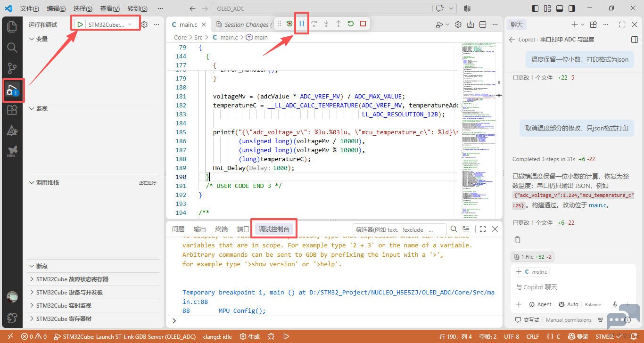Open the STM32 extension view
This screenshot has width=644, height=343.
point(12,151)
